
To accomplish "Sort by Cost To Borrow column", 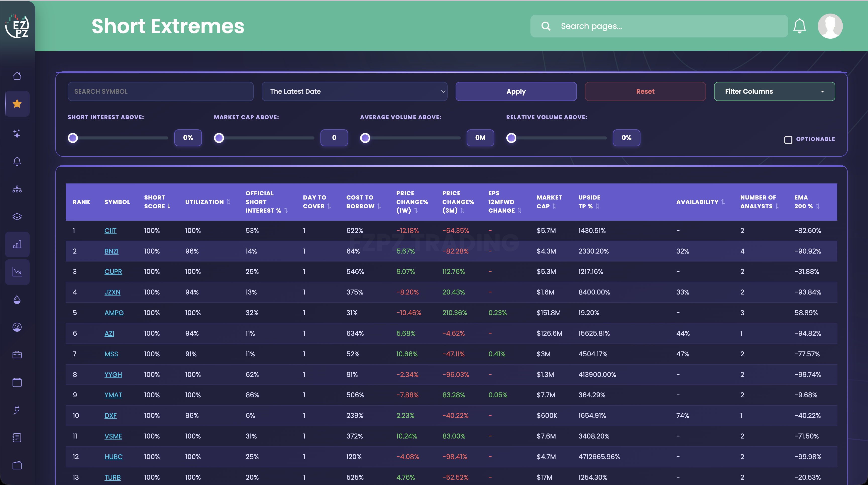I will [379, 206].
